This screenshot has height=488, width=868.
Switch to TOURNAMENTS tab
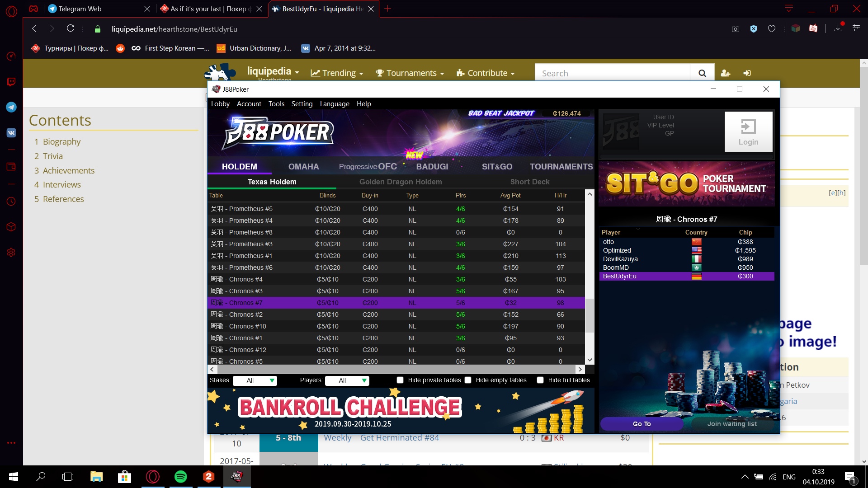pos(561,167)
